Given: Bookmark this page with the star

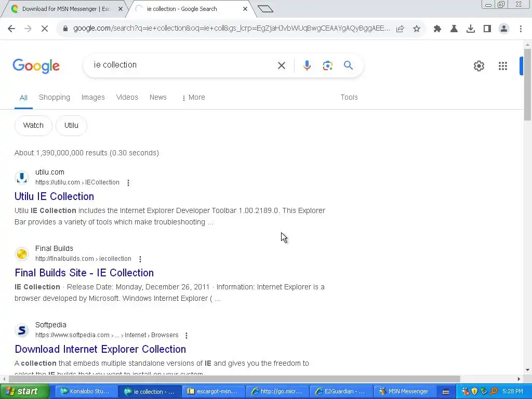Looking at the screenshot, I should click(417, 29).
